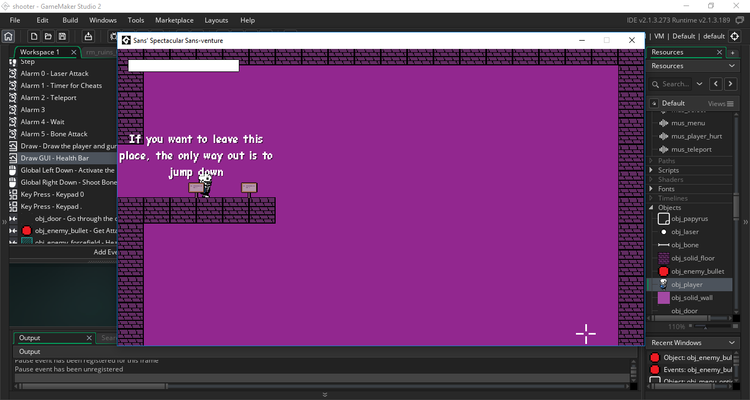Image resolution: width=750 pixels, height=400 pixels.
Task: Open Global Right Down - Shoot Bone event
Action: pyautogui.click(x=62, y=182)
